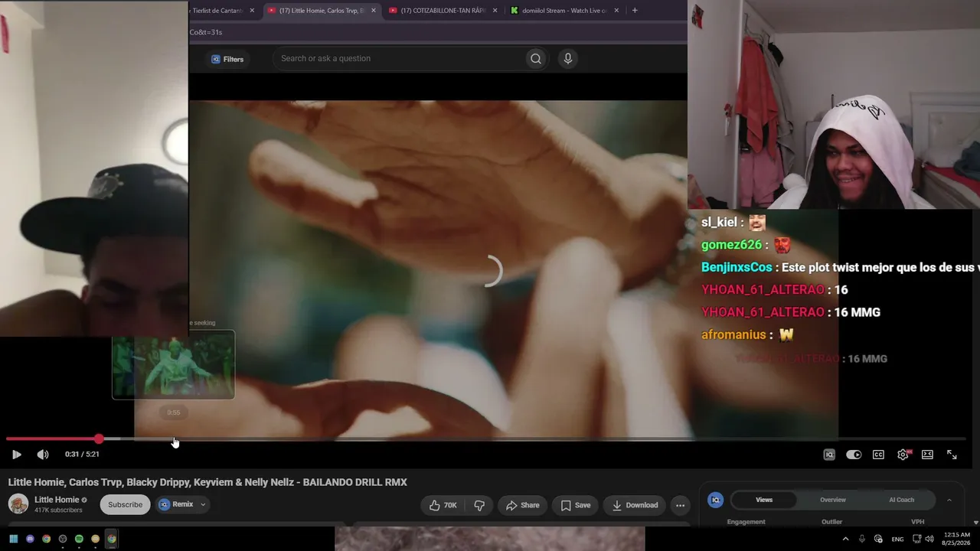Click the microphone system tray icon
Viewport: 980px width, 551px height.
(x=861, y=539)
